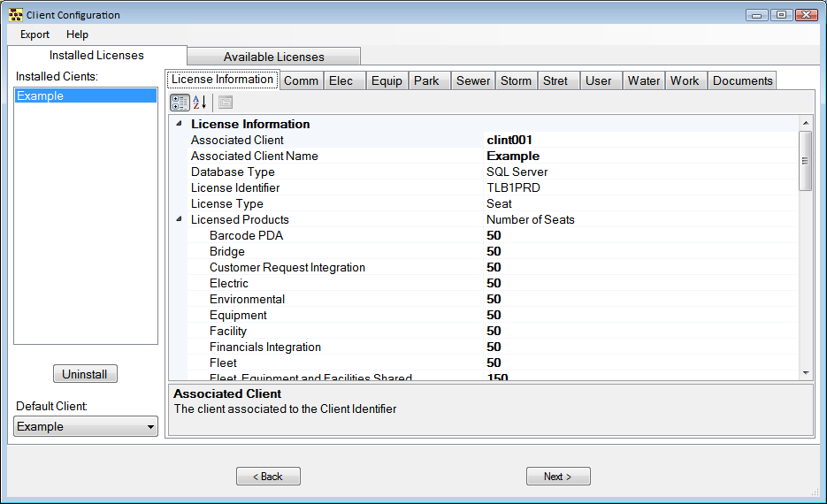Click the Next > button
827x504 pixels.
[558, 477]
